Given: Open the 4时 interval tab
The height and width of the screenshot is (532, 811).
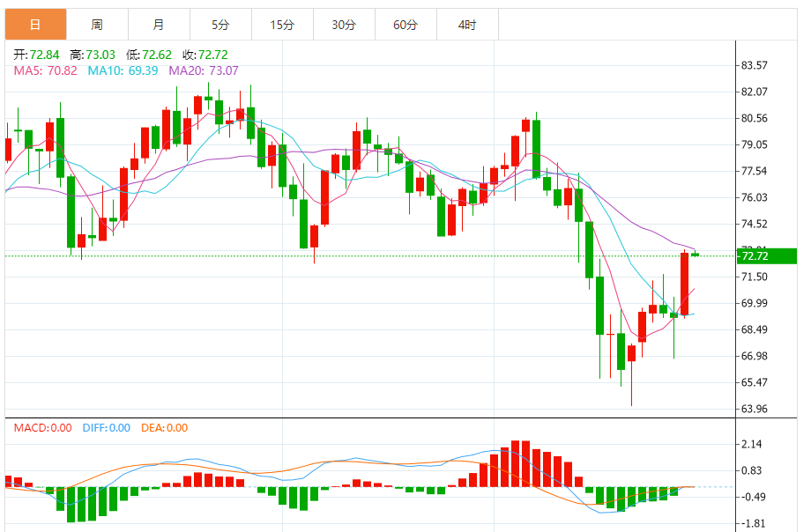Looking at the screenshot, I should point(467,25).
